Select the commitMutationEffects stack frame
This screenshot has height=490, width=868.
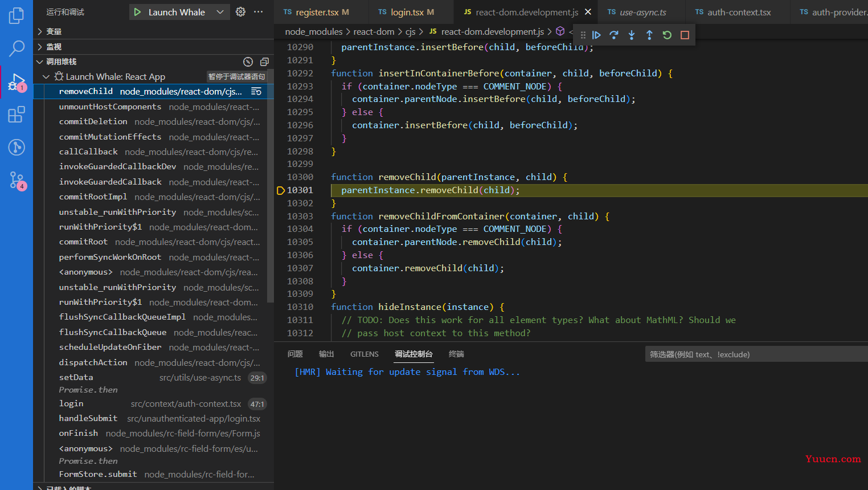click(151, 137)
